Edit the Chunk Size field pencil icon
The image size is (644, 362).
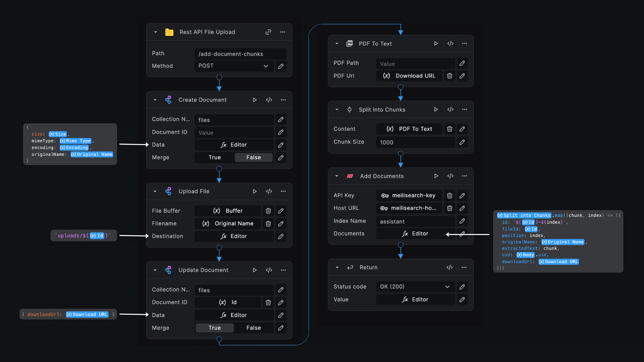pyautogui.click(x=462, y=142)
